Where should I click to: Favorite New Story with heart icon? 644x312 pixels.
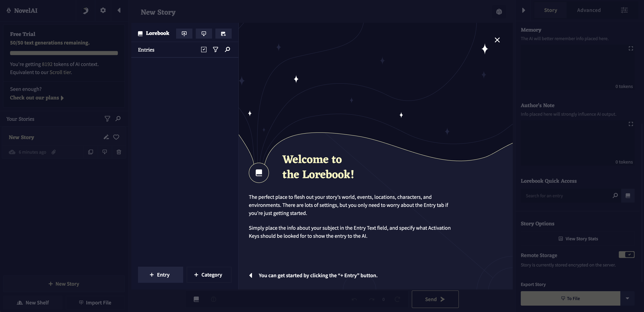(x=116, y=137)
